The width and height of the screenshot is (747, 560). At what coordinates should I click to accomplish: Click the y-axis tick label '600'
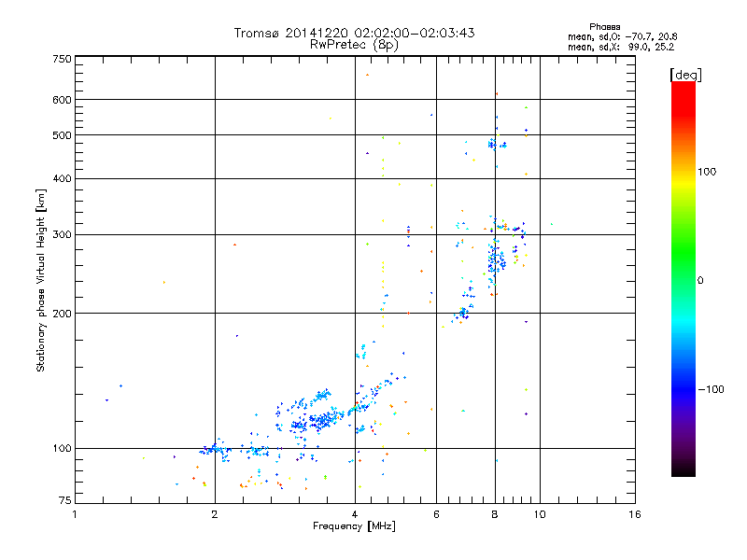(x=62, y=100)
